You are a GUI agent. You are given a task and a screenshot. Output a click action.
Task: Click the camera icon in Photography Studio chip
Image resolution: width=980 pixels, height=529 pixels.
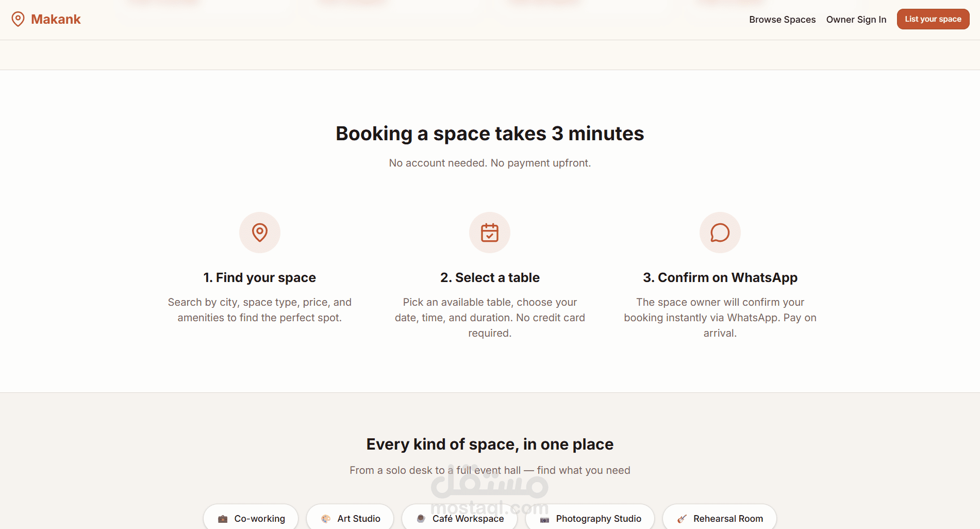point(544,520)
